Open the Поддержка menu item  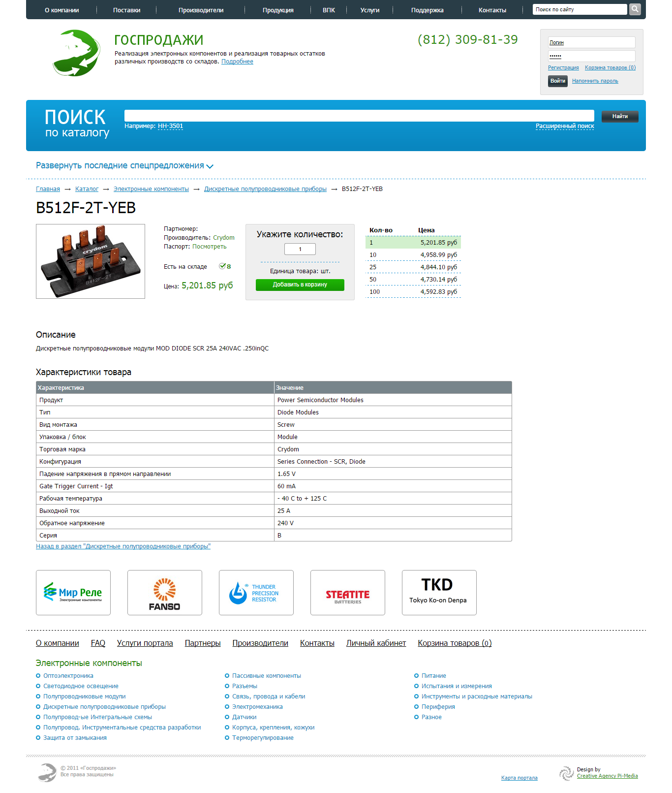pos(428,10)
